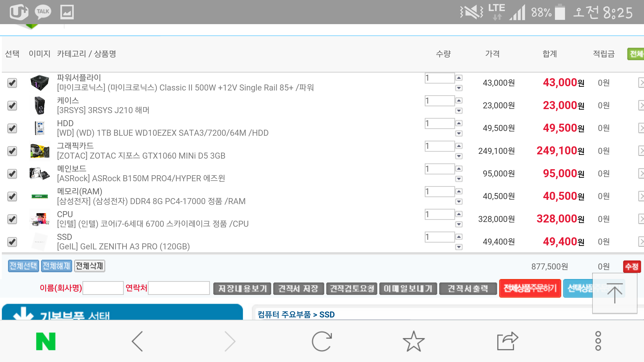This screenshot has width=644, height=362.
Task: Uncheck the ZOTAC GTX1060 graphics card checkbox
Action: pyautogui.click(x=12, y=151)
